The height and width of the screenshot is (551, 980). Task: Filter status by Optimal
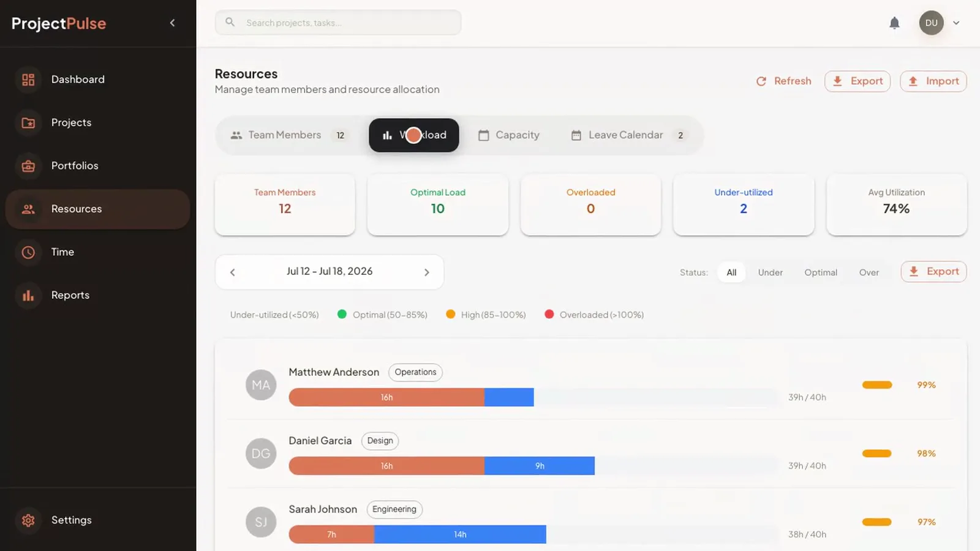pos(821,272)
